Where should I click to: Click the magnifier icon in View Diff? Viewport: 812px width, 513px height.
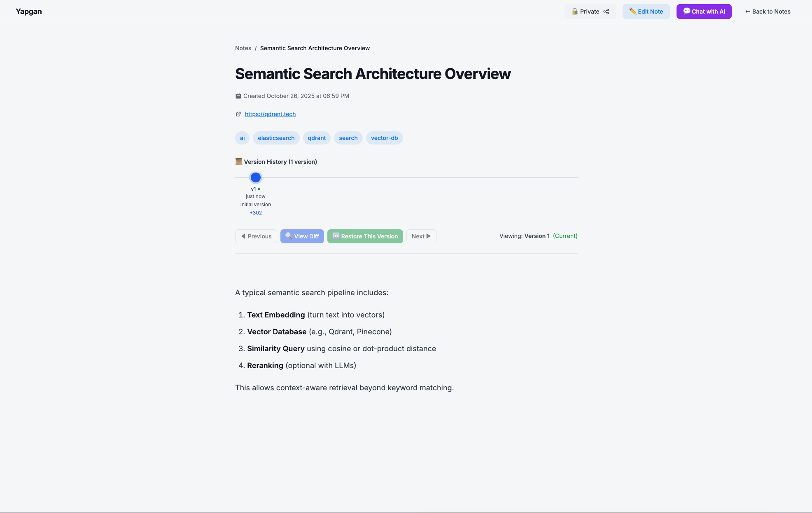point(289,236)
